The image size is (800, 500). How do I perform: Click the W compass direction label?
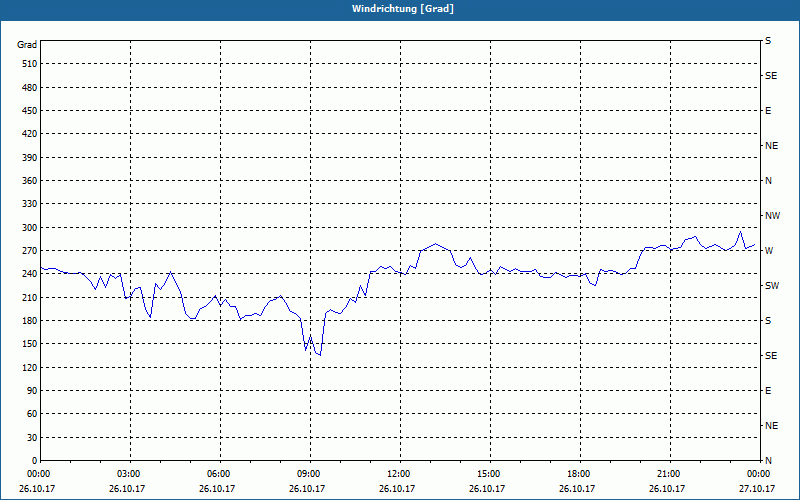coord(769,251)
